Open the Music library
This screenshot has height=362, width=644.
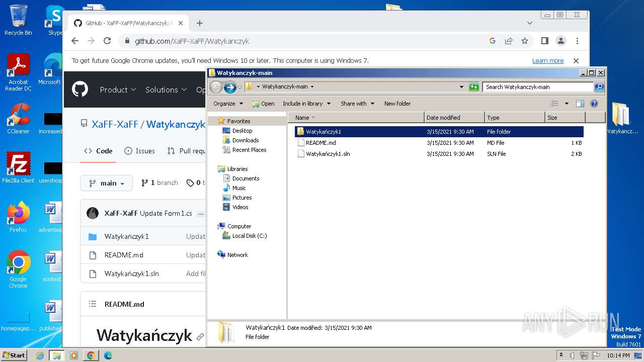tap(239, 188)
